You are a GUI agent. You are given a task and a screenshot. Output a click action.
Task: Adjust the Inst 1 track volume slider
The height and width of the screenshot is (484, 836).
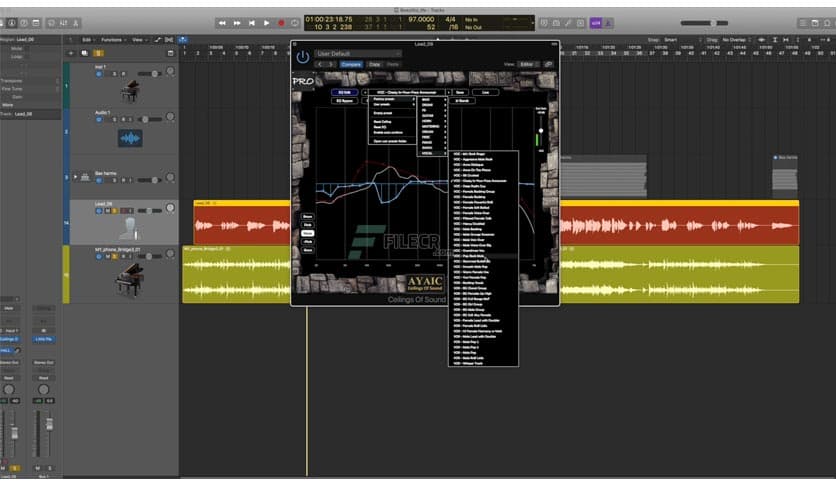pyautogui.click(x=150, y=74)
